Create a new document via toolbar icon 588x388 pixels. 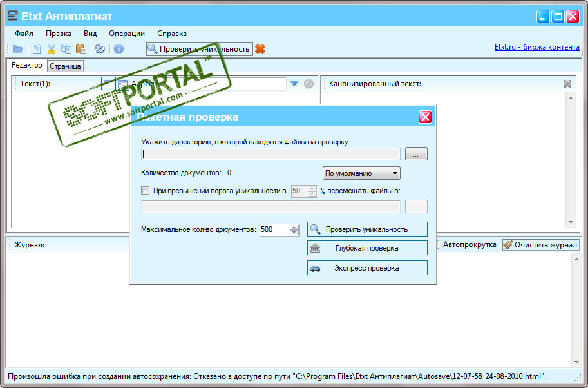(36, 49)
